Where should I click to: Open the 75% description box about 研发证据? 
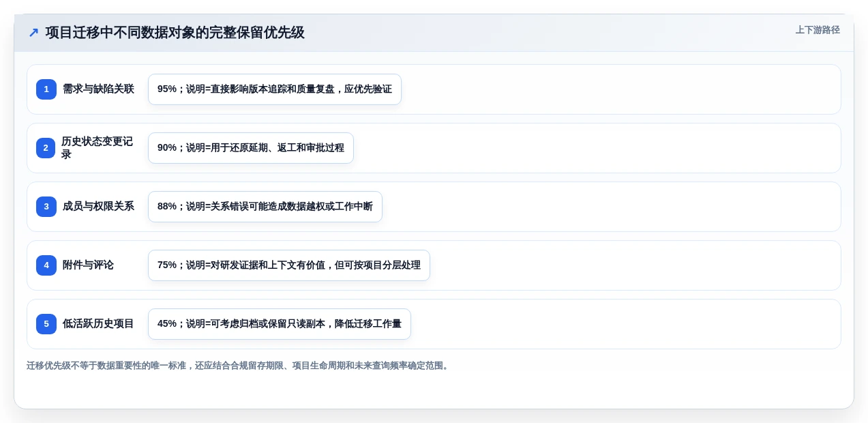point(289,265)
